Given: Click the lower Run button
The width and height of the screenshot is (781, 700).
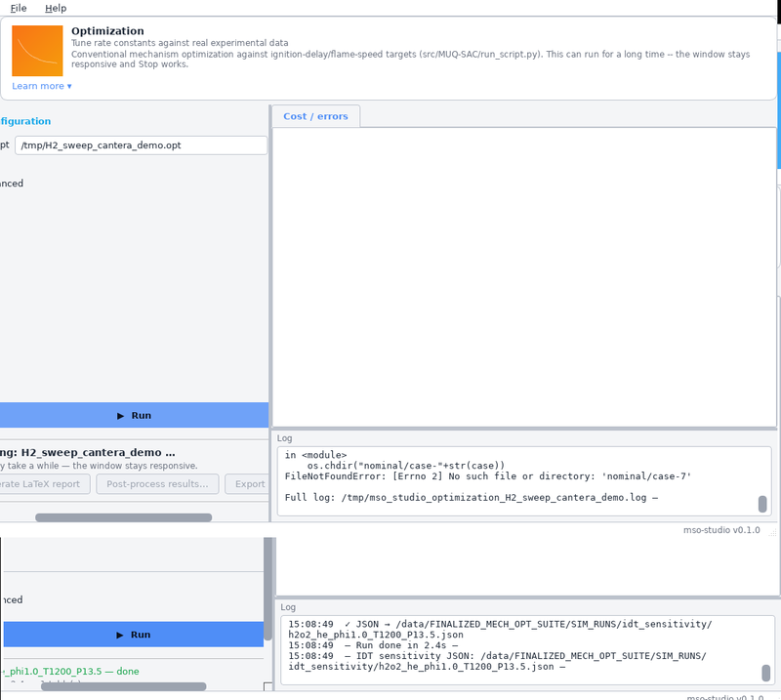Looking at the screenshot, I should [134, 635].
